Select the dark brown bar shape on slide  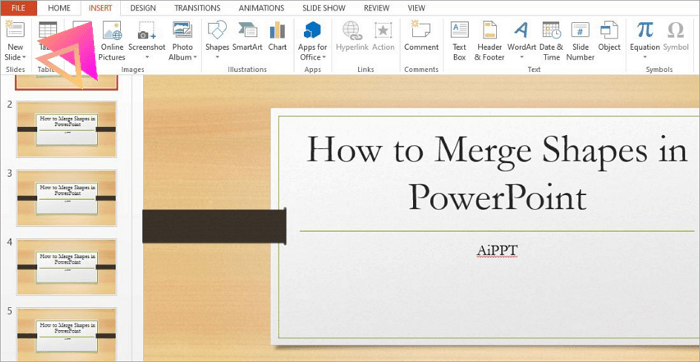pos(214,226)
